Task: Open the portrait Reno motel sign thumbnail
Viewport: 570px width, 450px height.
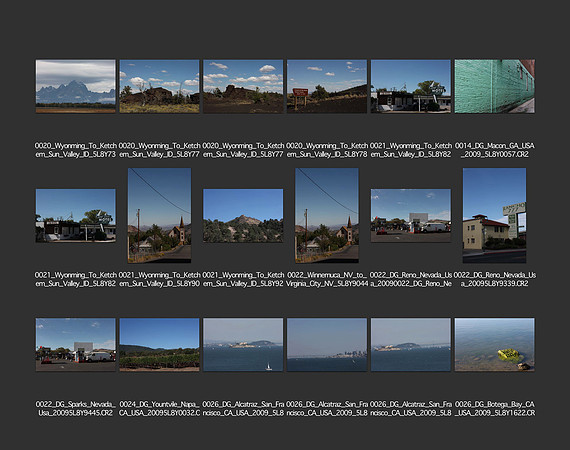Action: click(x=494, y=216)
